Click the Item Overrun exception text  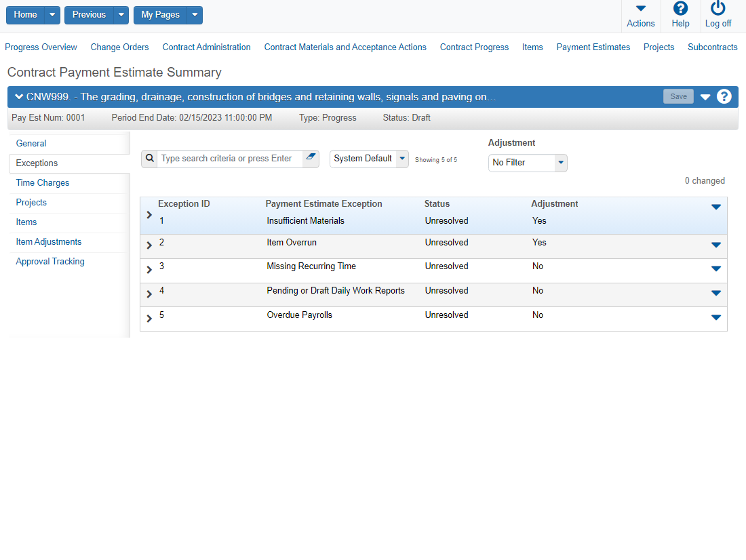point(292,243)
